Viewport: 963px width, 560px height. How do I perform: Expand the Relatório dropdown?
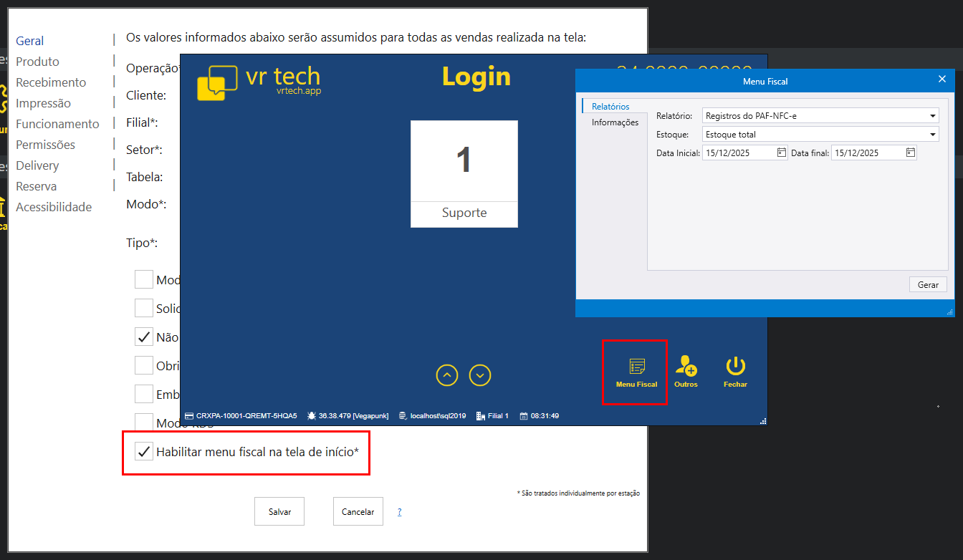pos(932,116)
